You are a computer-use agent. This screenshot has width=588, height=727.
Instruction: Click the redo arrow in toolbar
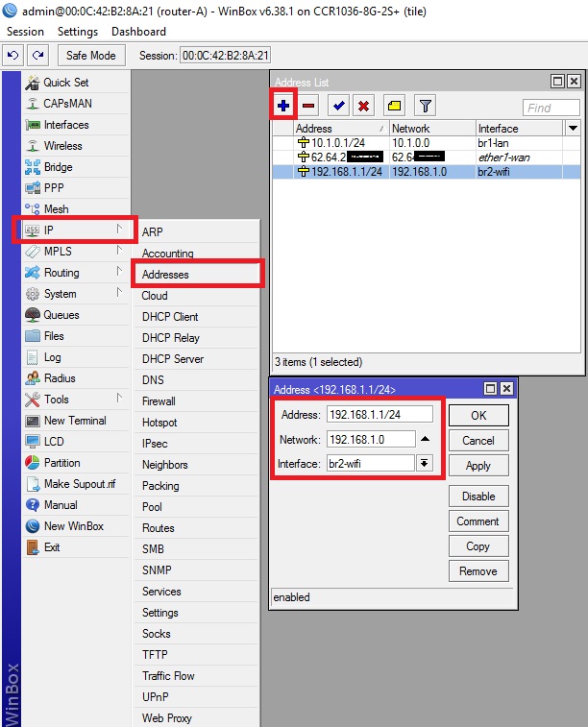(x=38, y=56)
